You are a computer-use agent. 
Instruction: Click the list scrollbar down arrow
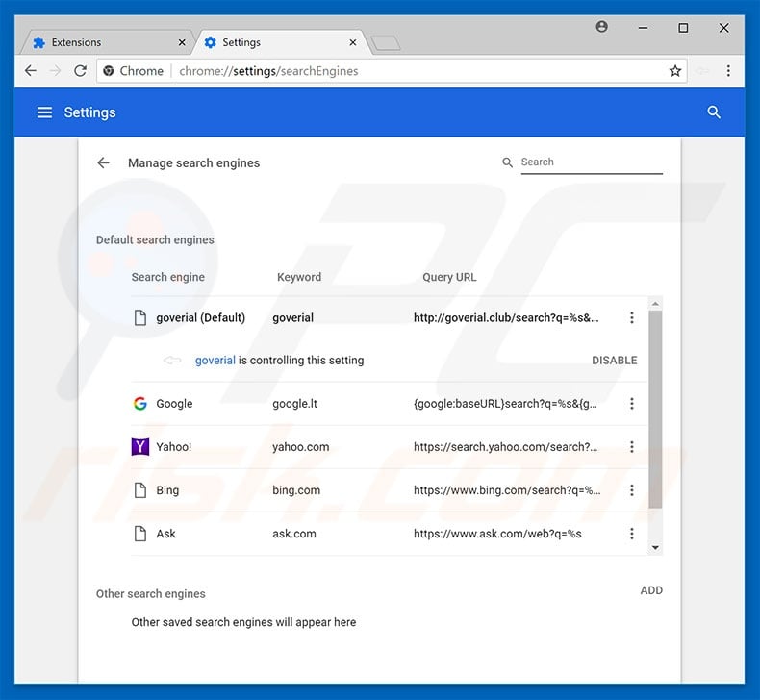tap(655, 548)
